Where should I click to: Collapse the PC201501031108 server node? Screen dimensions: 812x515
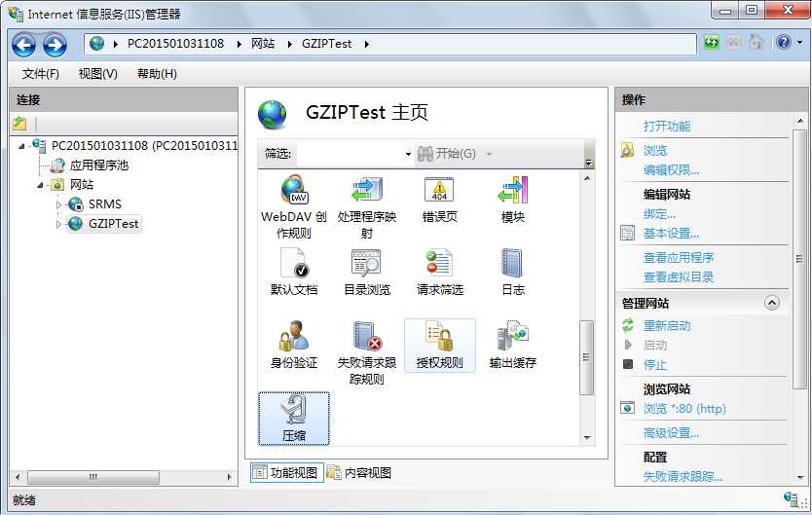point(21,146)
